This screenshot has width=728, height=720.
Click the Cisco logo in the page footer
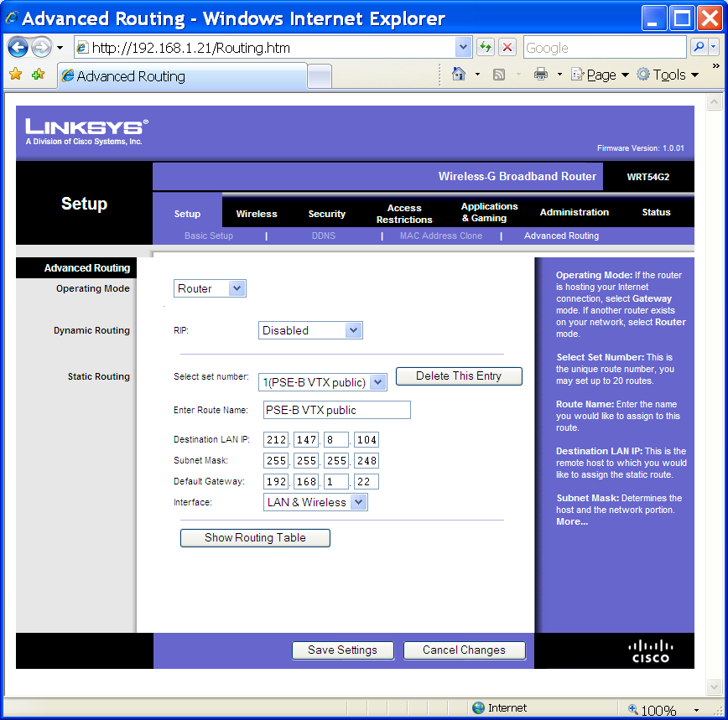652,650
